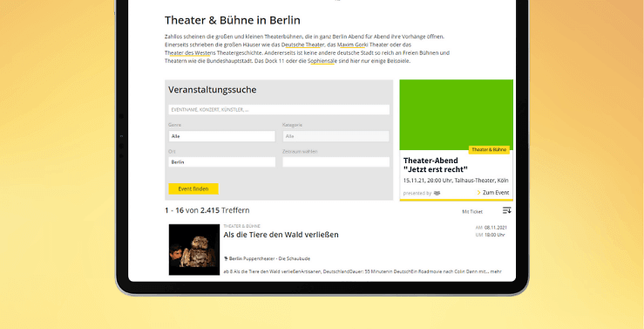
Task: Open Theater-Abend "Jetzt erst recht" title
Action: click(x=436, y=165)
